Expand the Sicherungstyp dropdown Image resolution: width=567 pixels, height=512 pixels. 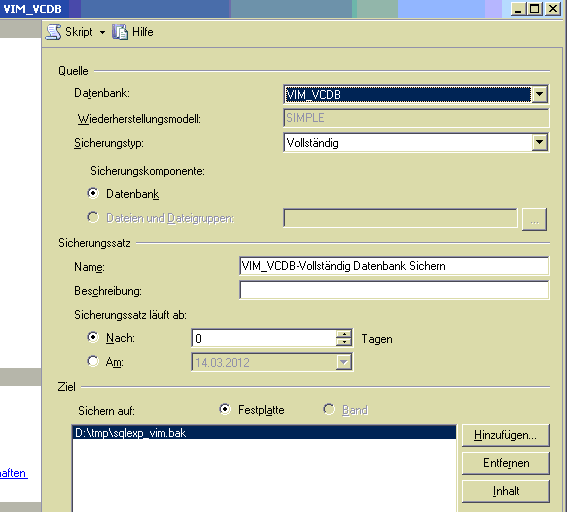click(539, 142)
